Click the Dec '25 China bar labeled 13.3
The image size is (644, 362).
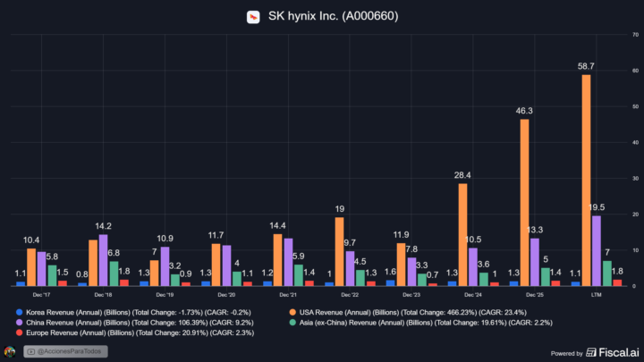pos(535,262)
